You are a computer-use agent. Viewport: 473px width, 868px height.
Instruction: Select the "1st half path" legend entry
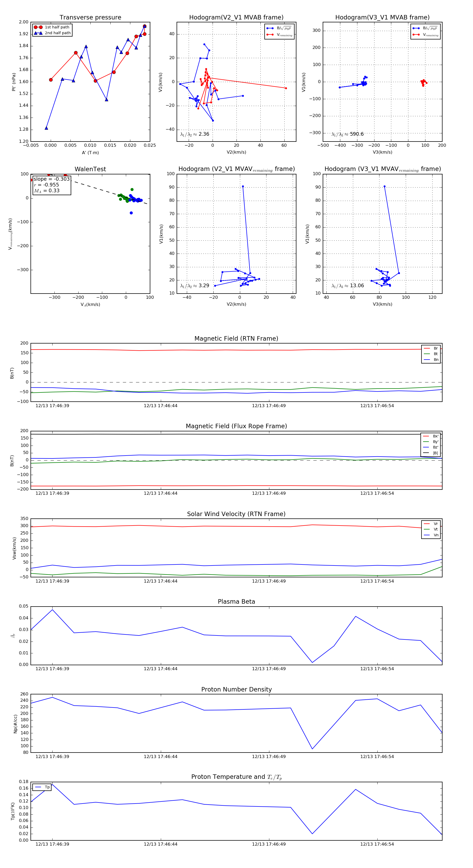click(52, 27)
